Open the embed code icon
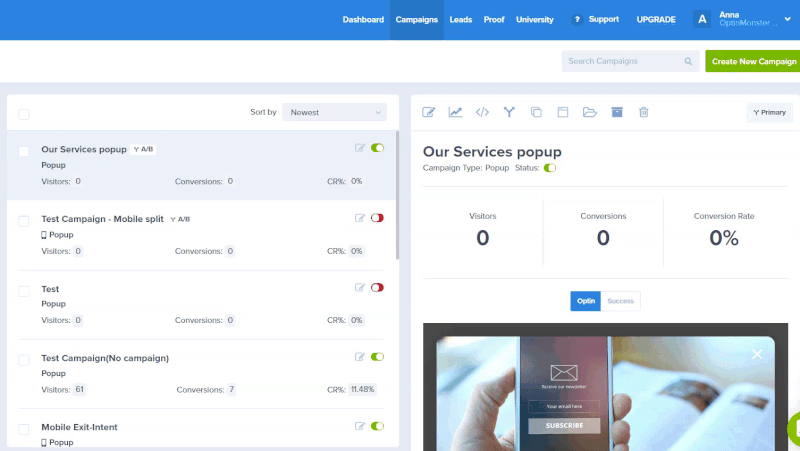The image size is (800, 451). pos(482,112)
